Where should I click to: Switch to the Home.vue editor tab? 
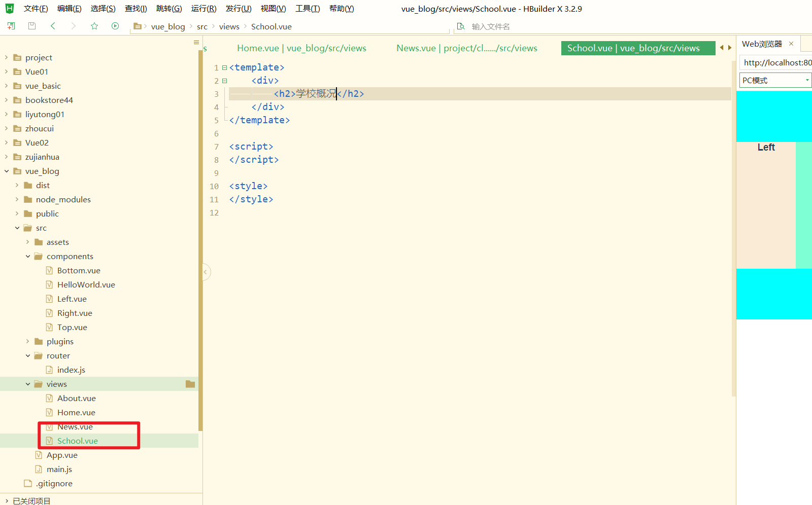pyautogui.click(x=301, y=48)
